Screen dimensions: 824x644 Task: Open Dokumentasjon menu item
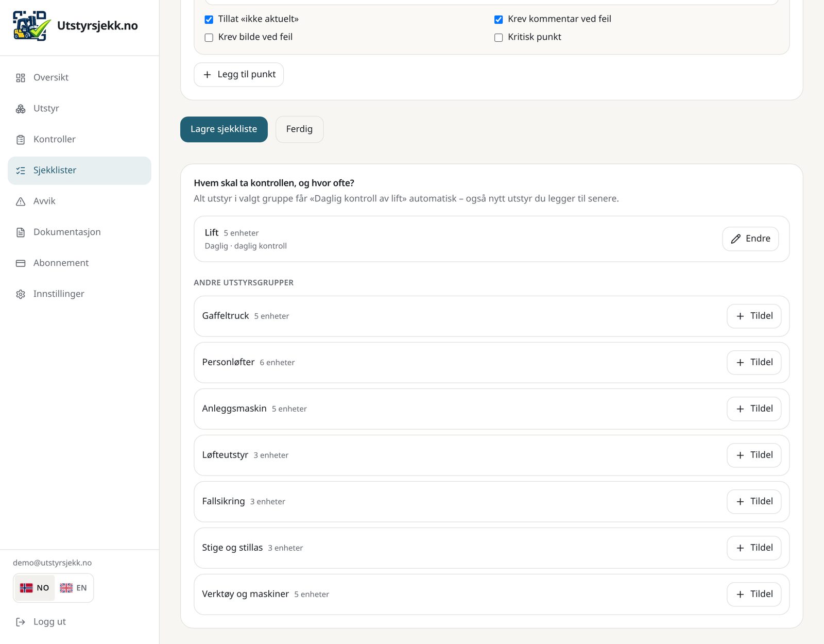79,232
